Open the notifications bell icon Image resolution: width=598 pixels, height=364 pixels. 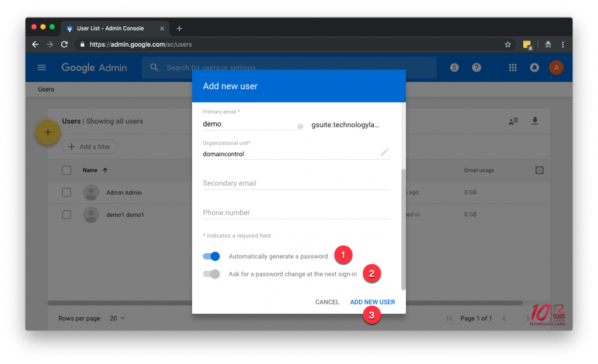click(534, 67)
